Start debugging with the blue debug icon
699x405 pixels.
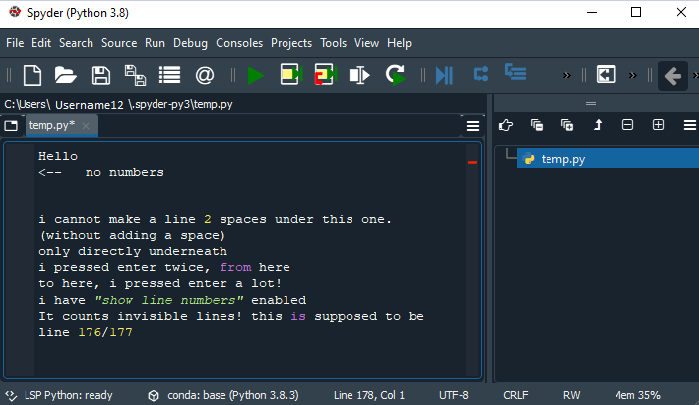coord(444,75)
